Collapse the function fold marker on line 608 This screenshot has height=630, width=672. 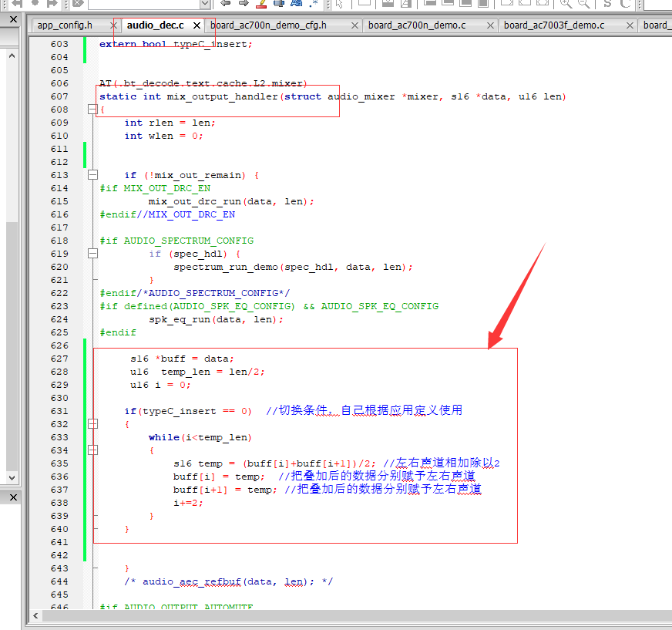[92, 109]
